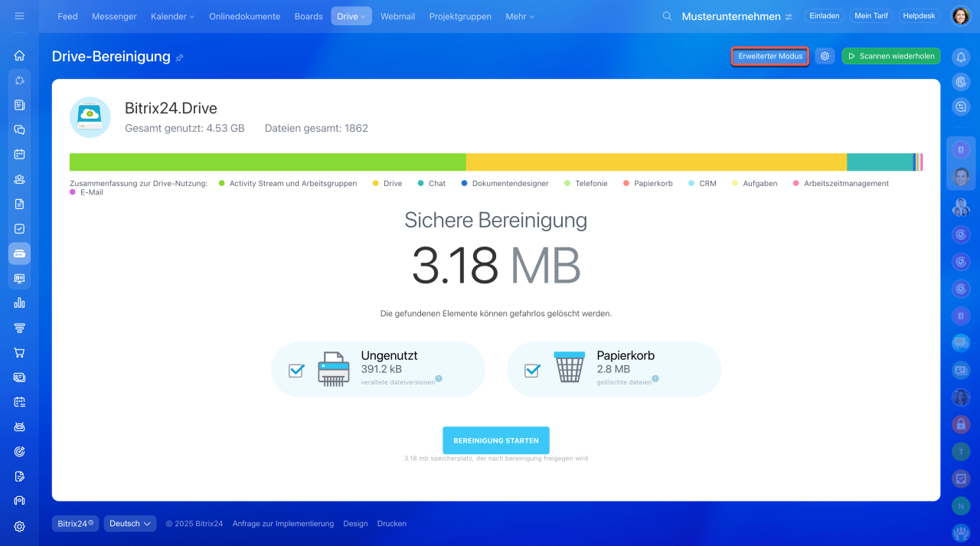The image size is (980, 546).
Task: Click the company switch icon next to Musterunternehmen
Action: tap(789, 17)
